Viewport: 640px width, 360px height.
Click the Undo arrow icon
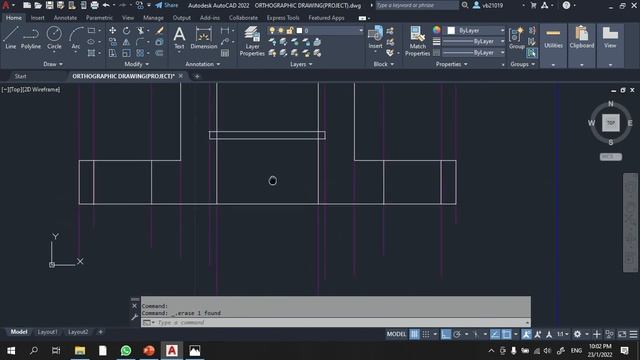point(106,5)
